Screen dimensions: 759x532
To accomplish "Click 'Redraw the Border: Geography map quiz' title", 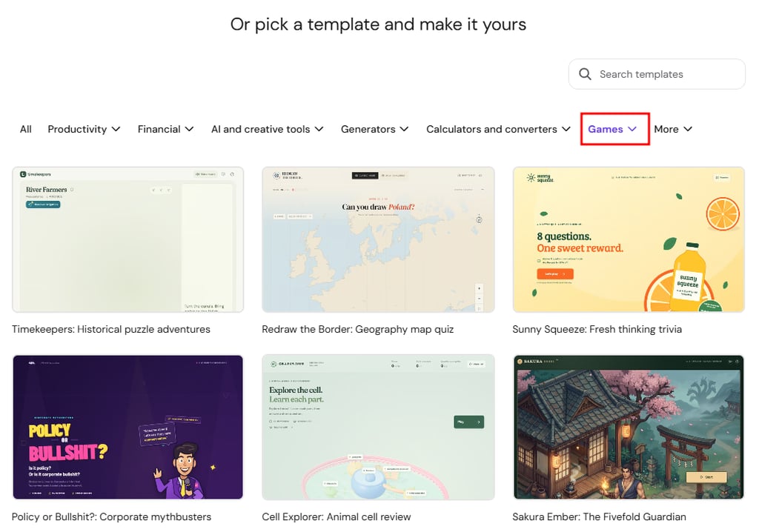I will [x=358, y=329].
